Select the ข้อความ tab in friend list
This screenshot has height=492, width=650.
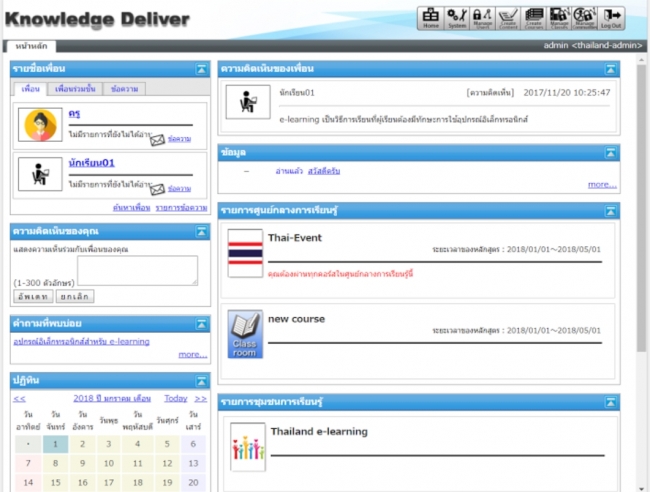pos(124,89)
